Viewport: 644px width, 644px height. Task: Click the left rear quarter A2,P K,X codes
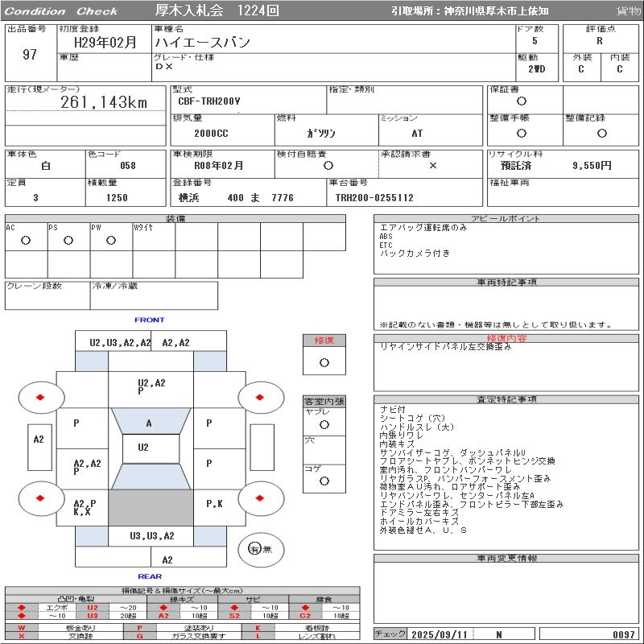tap(85, 508)
